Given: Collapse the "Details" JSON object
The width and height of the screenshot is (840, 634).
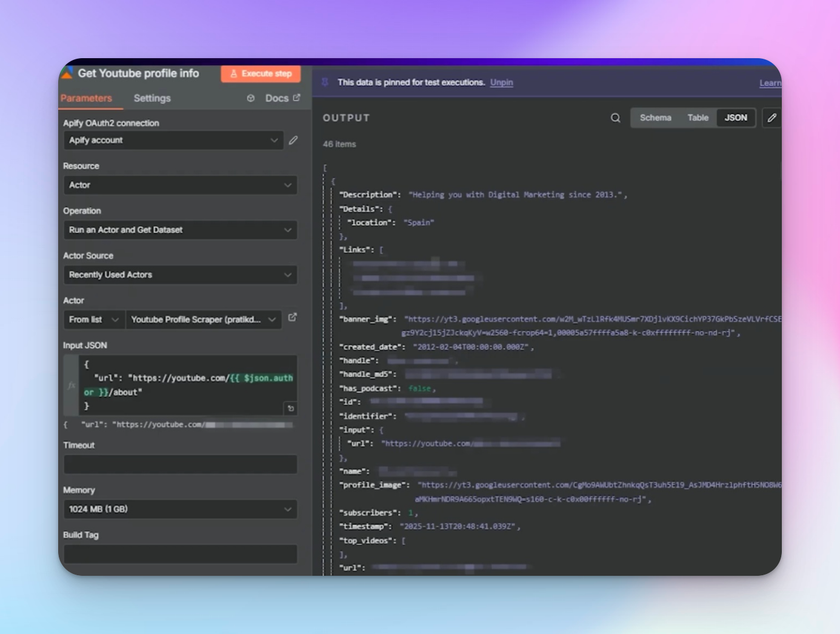Looking at the screenshot, I should click(x=390, y=209).
